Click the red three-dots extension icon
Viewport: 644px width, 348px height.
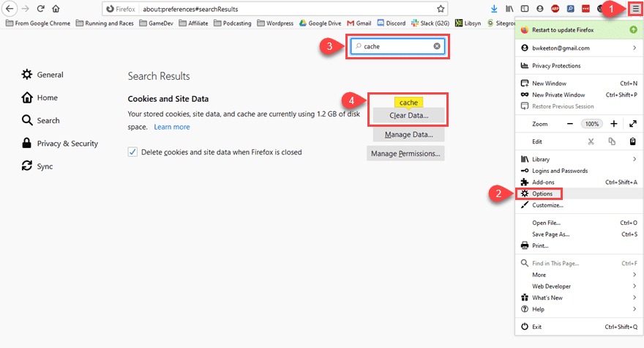(585, 9)
